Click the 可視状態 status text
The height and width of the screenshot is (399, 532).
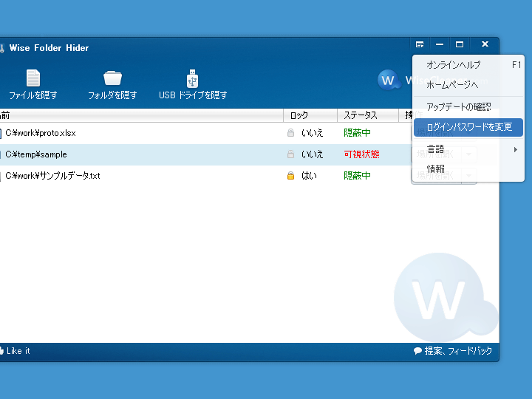361,154
